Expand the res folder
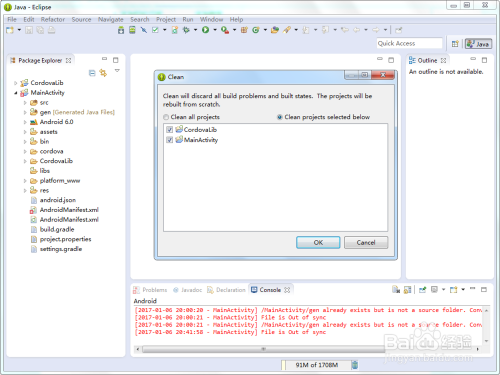This screenshot has height=375, width=500. coord(25,191)
